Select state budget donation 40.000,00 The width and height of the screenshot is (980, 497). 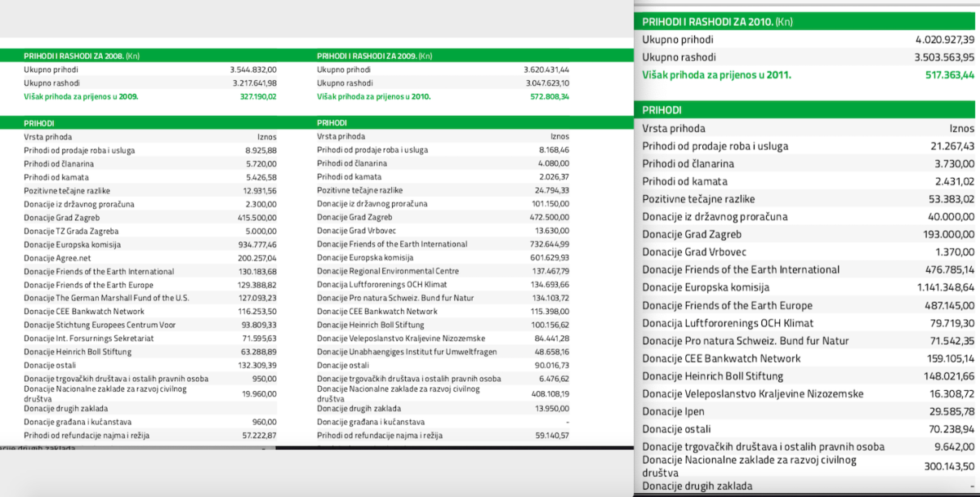click(952, 217)
